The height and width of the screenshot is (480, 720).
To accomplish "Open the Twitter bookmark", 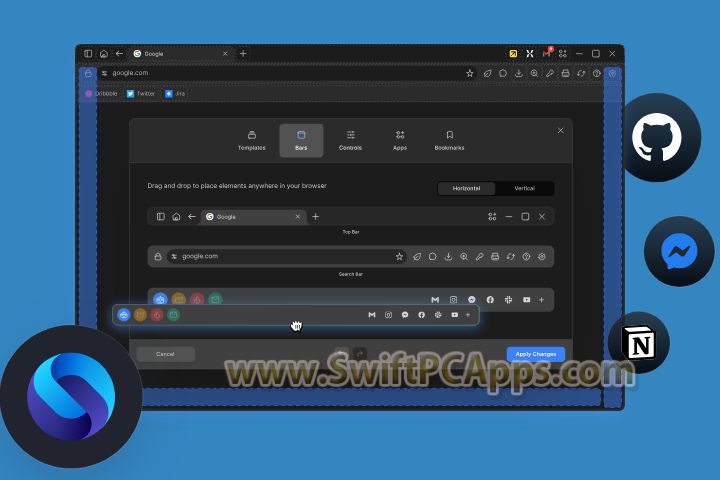I will click(141, 94).
